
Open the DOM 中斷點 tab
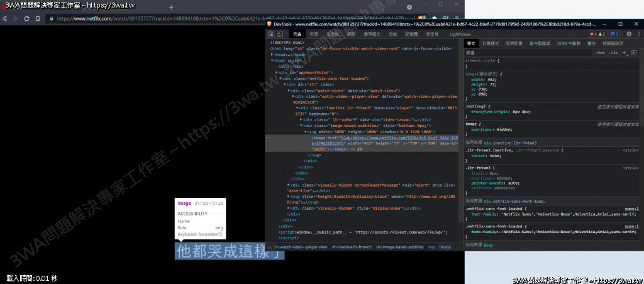[x=570, y=43]
